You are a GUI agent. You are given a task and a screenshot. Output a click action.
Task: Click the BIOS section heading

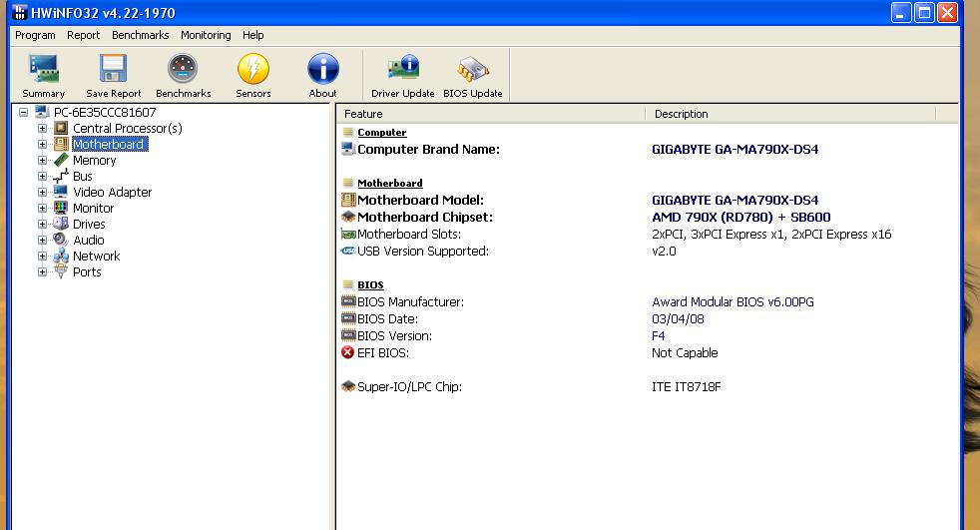tap(370, 285)
